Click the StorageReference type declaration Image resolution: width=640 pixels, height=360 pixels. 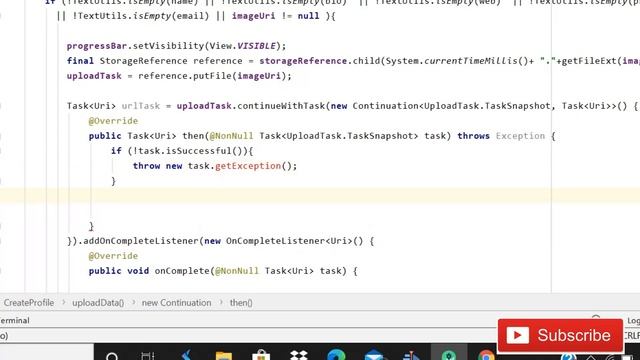tap(143, 61)
